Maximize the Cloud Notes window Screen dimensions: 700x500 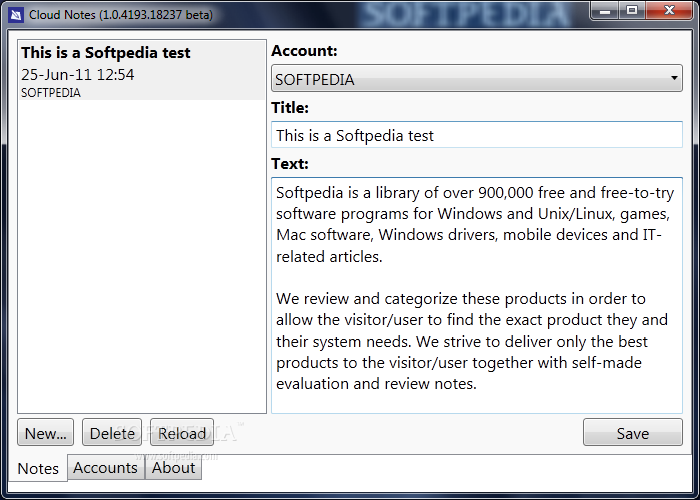pyautogui.click(x=632, y=10)
